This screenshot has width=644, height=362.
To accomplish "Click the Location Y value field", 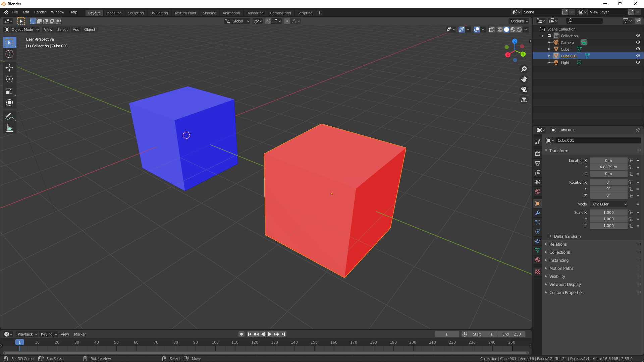I will 608,167.
